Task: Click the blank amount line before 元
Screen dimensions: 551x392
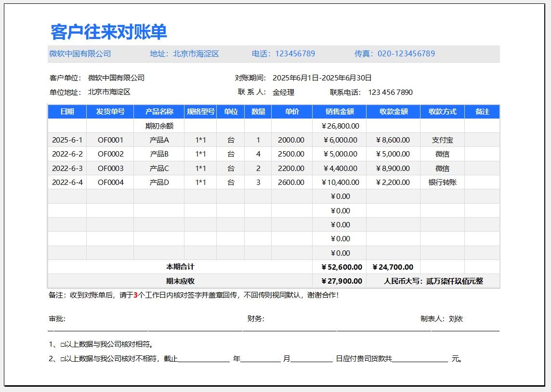Action: click(420, 359)
